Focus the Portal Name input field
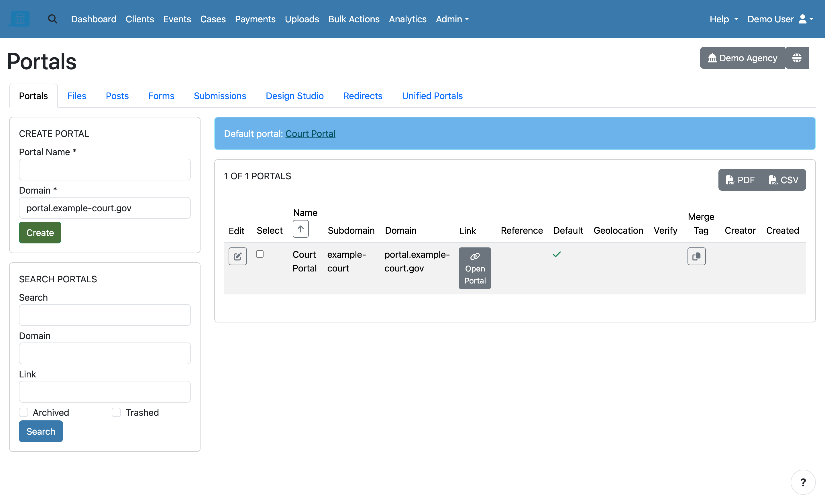The image size is (825, 504). (105, 169)
